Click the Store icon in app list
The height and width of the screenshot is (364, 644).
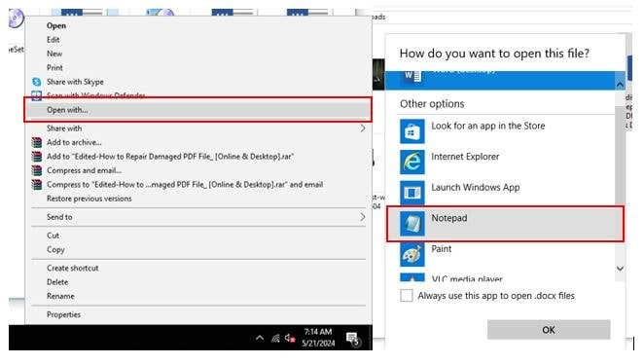point(411,131)
